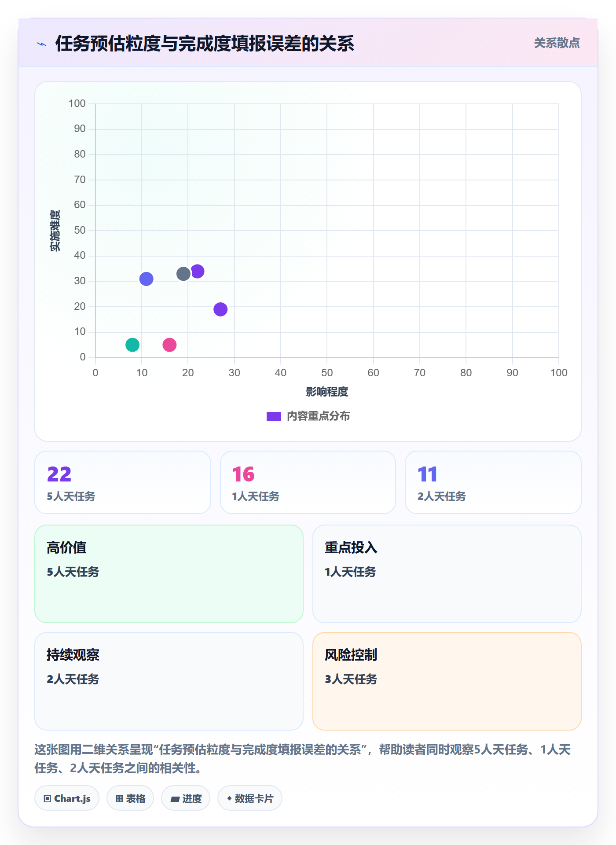Click the chart title 任务预估粒度与完成度填报误差的关系

click(205, 44)
